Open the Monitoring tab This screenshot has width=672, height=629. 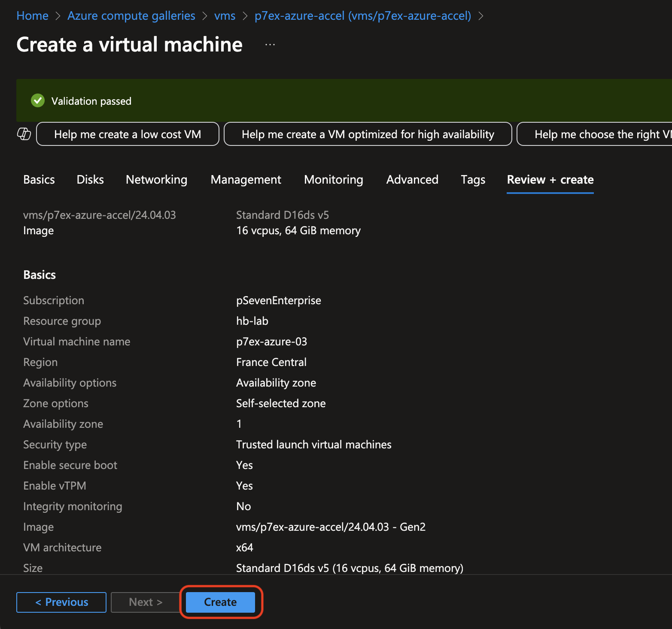pos(333,179)
